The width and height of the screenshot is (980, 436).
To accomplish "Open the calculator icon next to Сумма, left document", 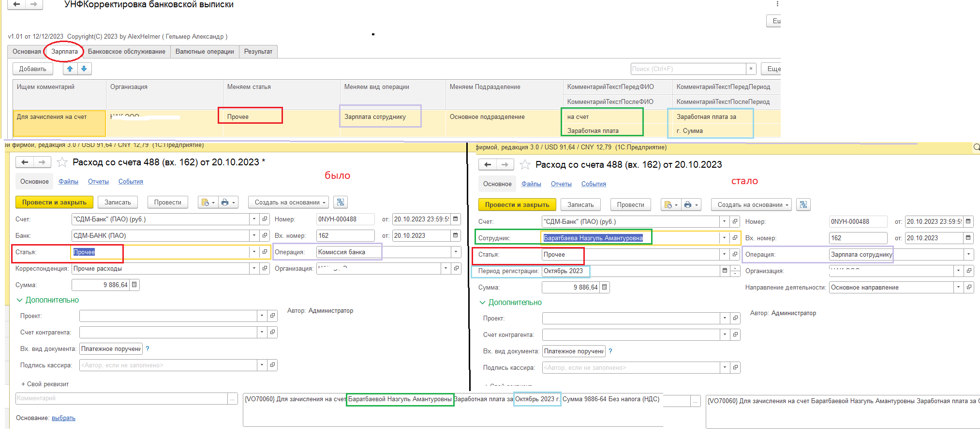I will point(134,285).
